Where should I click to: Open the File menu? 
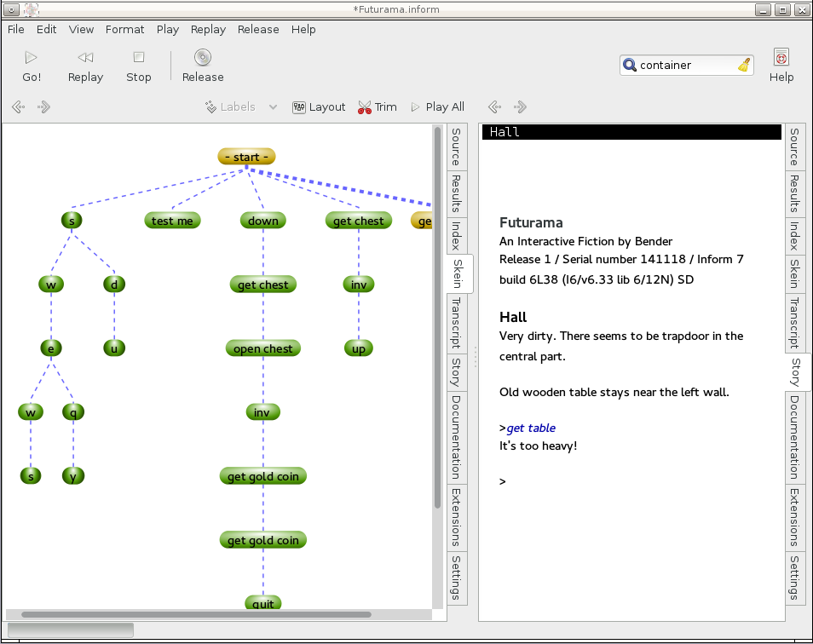15,30
